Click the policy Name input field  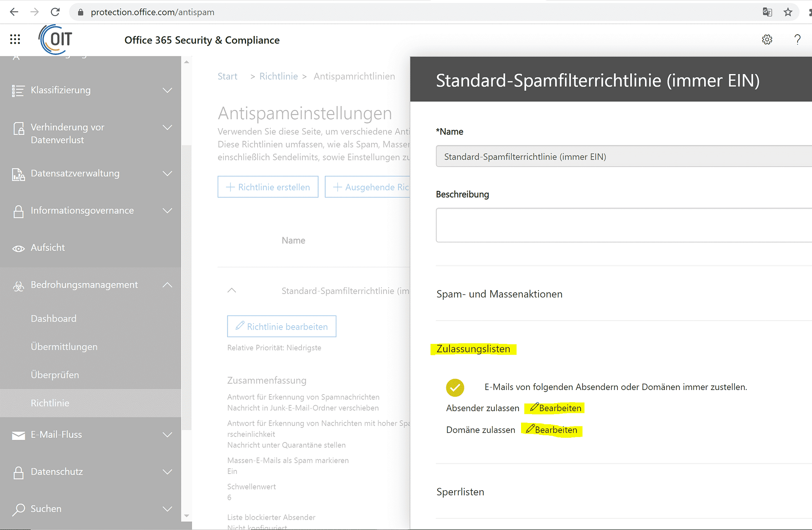[x=624, y=157]
